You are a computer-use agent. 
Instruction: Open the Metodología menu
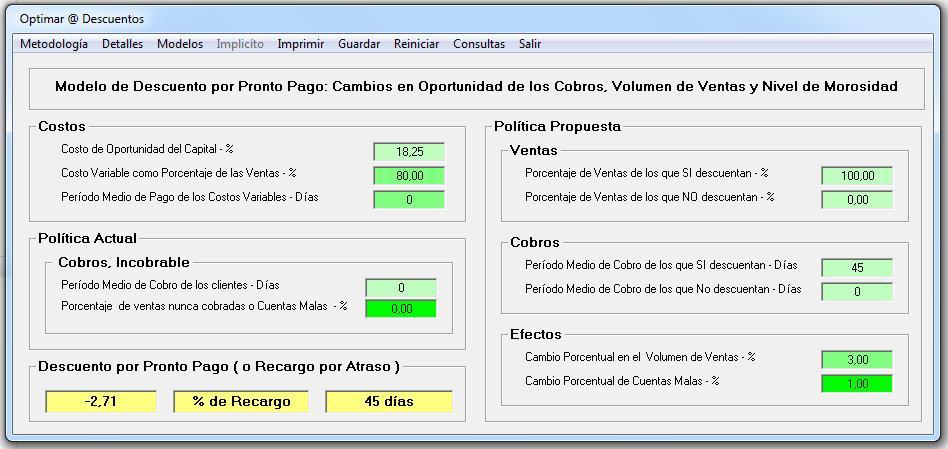coord(54,44)
